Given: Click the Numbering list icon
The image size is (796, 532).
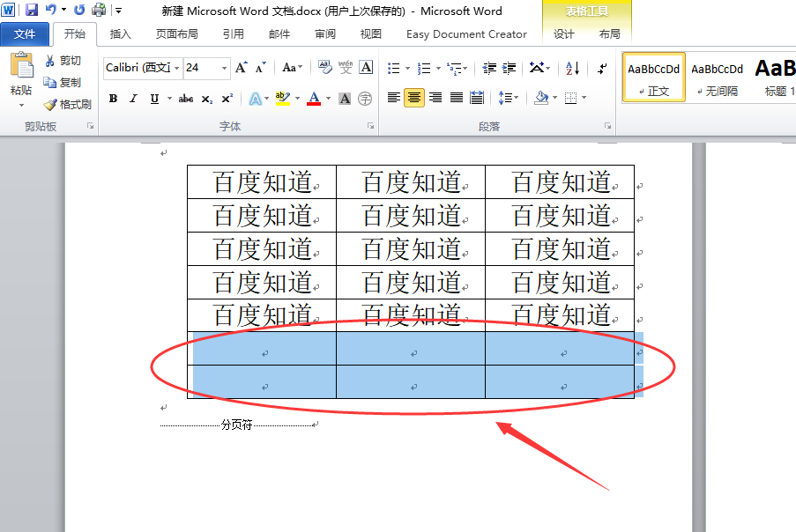Looking at the screenshot, I should [424, 68].
